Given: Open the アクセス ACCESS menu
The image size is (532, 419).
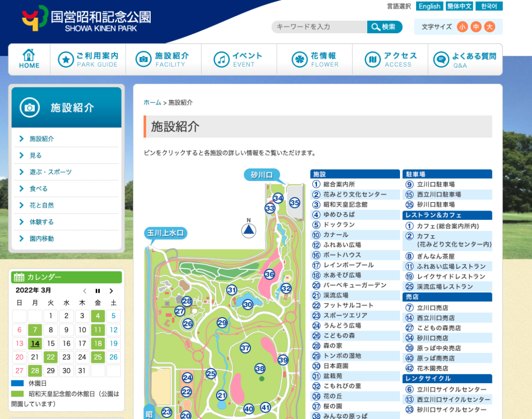Looking at the screenshot, I should pos(391,59).
